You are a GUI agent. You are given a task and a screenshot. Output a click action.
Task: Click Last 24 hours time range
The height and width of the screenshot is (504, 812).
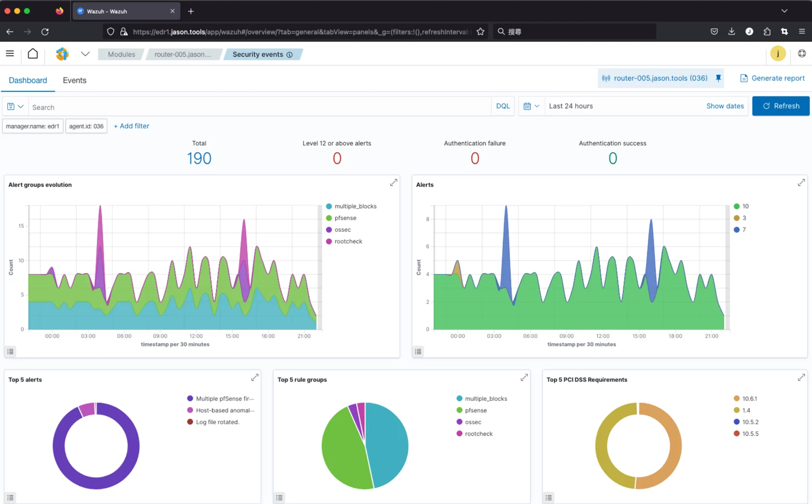coord(571,106)
